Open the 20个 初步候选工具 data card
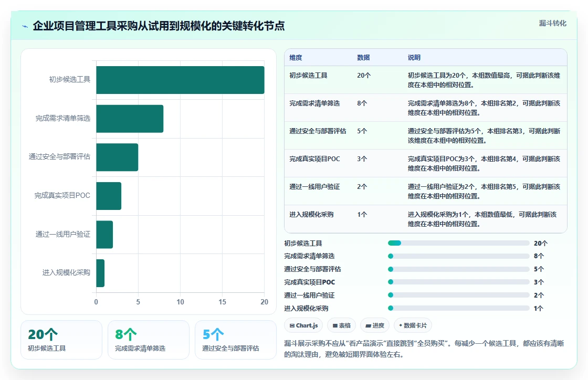The image size is (588, 380). (x=61, y=340)
